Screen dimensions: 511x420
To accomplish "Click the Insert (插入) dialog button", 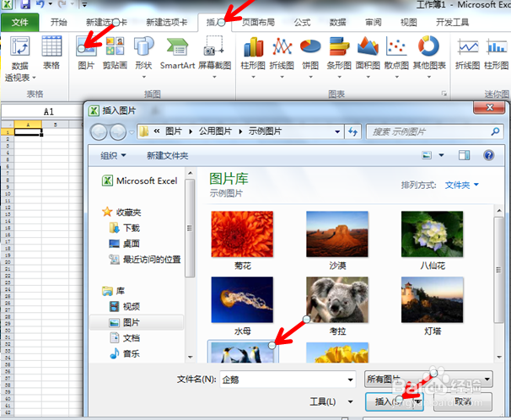I will coord(390,401).
